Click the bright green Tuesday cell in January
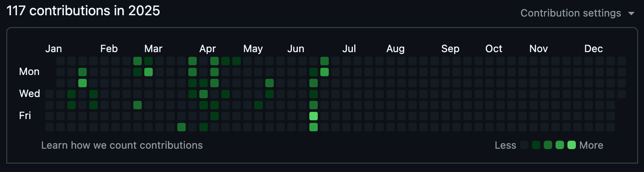This screenshot has height=172, width=644. point(83,83)
